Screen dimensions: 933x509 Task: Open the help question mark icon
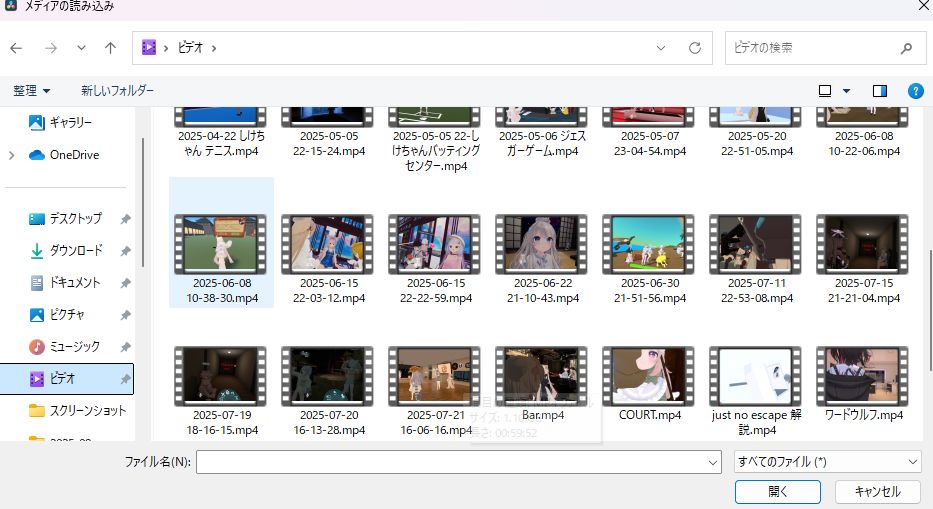[x=915, y=90]
